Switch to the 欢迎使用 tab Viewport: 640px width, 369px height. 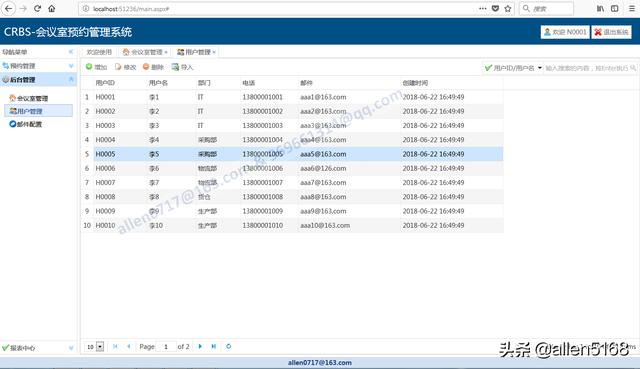point(99,52)
